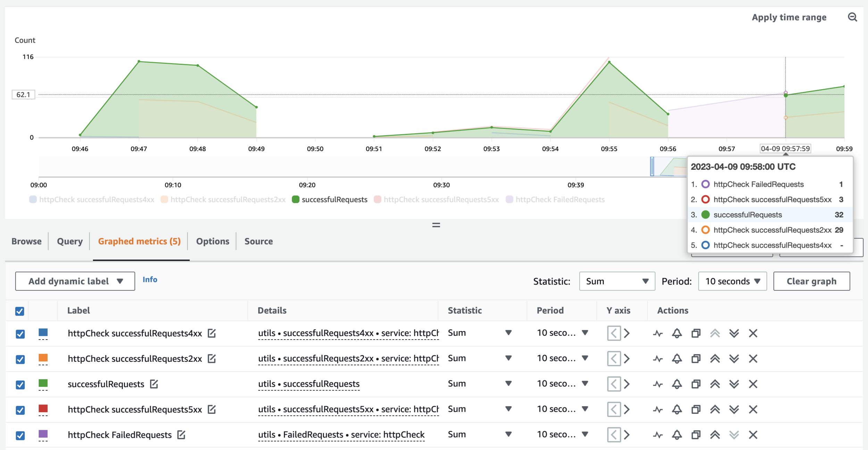Edit the successfulRequests label with pencil icon
The height and width of the screenshot is (450, 868).
(x=154, y=384)
